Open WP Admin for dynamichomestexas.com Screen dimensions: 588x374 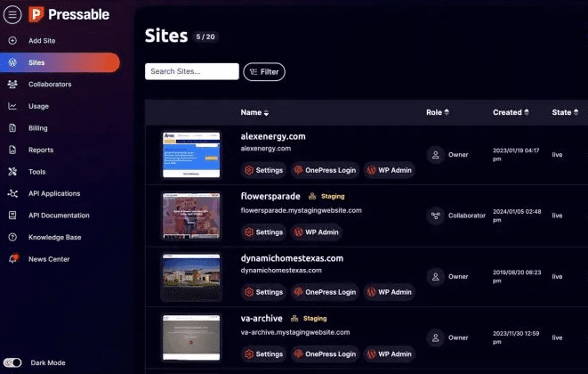coord(390,292)
